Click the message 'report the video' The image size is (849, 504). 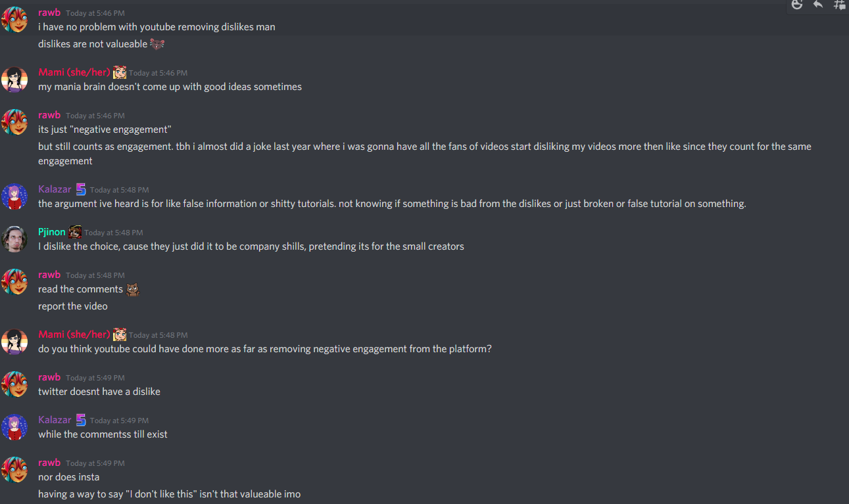[x=73, y=306]
